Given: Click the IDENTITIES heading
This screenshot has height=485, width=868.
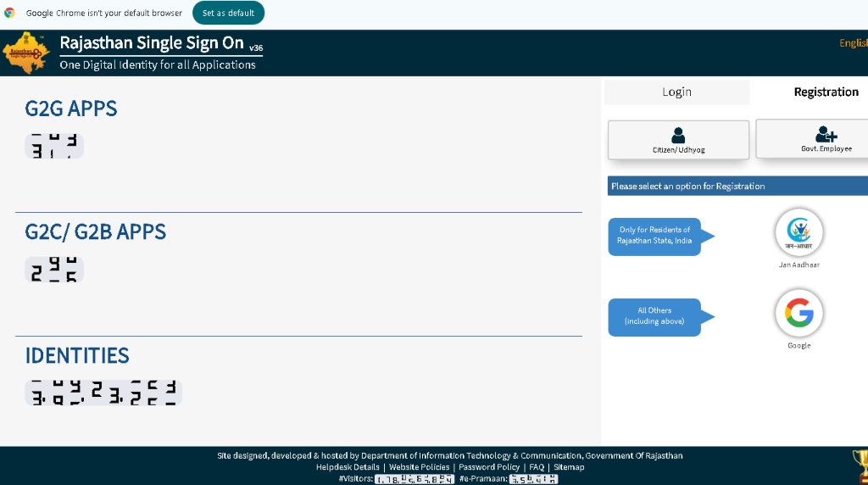Looking at the screenshot, I should click(77, 355).
